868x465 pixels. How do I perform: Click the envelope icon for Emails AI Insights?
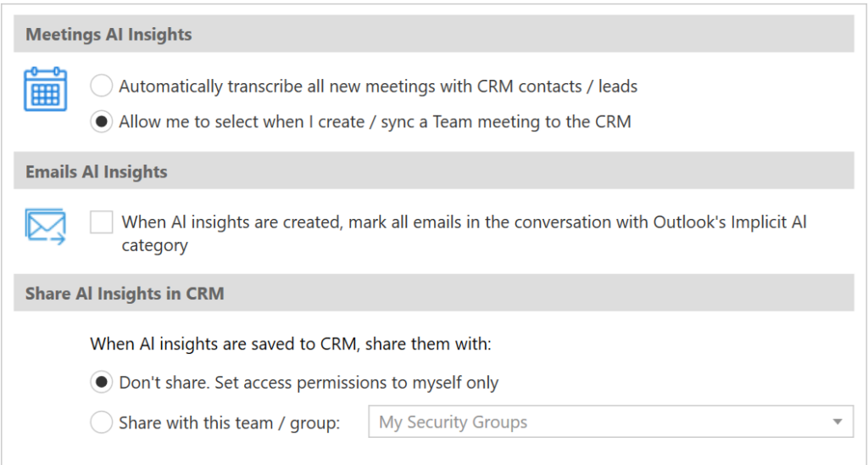(45, 227)
